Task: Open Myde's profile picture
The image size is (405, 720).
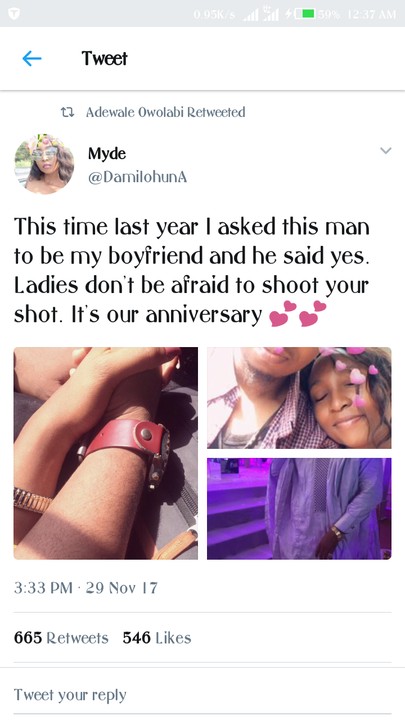Action: 44,164
